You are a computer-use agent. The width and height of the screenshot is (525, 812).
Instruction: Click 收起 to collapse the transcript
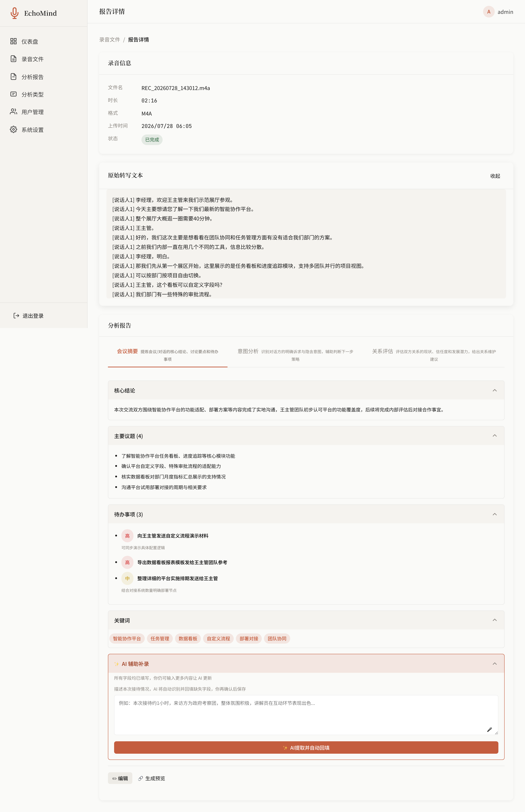pyautogui.click(x=495, y=176)
